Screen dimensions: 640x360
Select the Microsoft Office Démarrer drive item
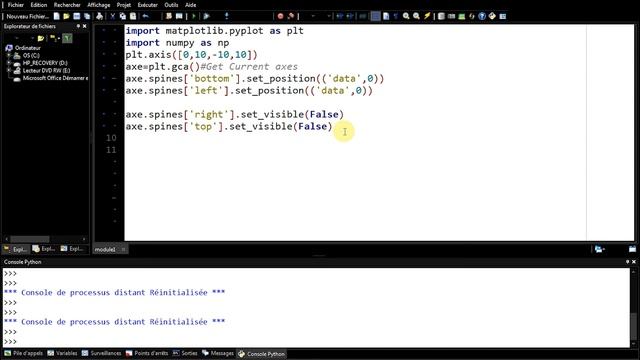coord(55,78)
